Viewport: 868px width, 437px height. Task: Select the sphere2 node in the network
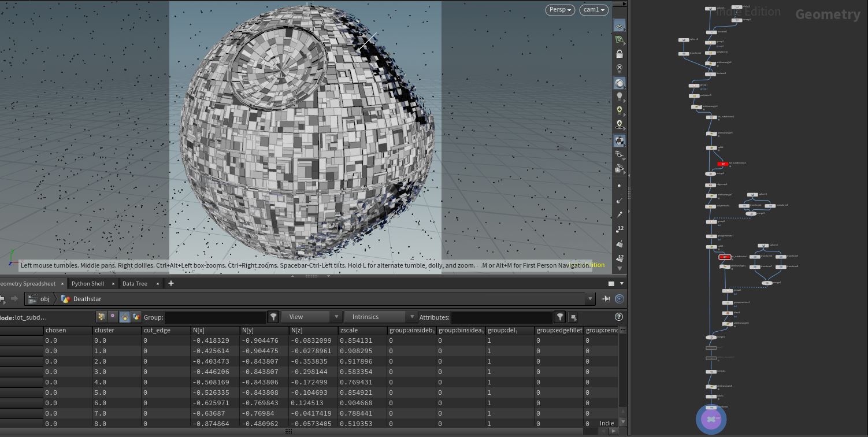tap(683, 40)
